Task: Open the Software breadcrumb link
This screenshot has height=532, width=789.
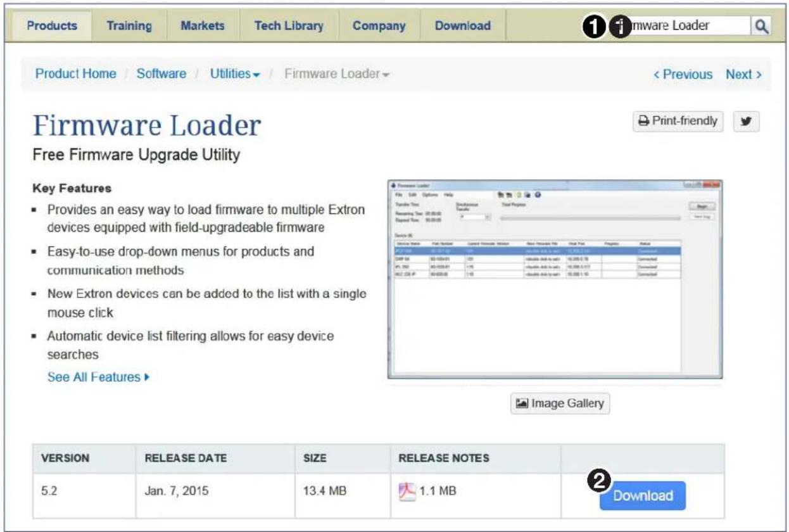Action: coord(161,74)
